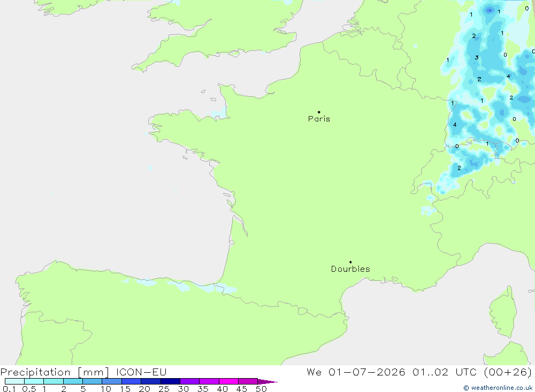Viewport: 535px width, 392px height.
Task: Click the 30 mm purple legend swatch
Action: (x=189, y=381)
